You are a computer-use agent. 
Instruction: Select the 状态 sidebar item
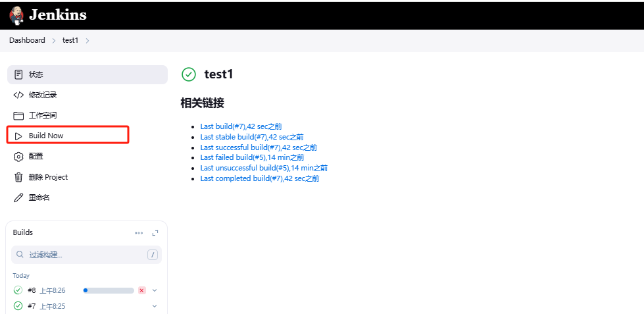point(87,74)
